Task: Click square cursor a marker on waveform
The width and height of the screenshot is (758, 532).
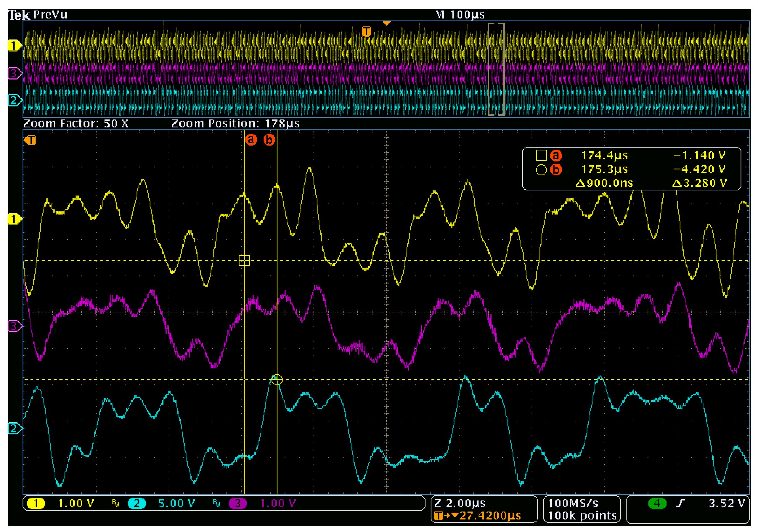Action: [244, 260]
